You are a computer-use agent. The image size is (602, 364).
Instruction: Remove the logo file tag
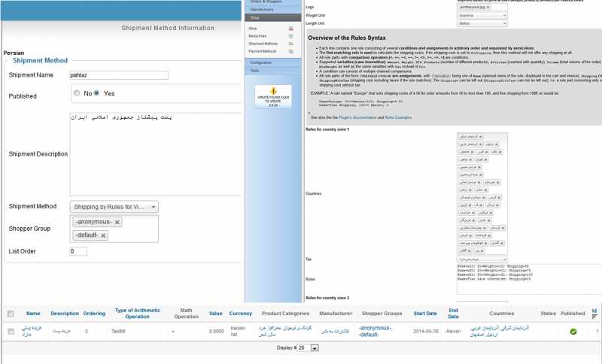click(x=487, y=6)
